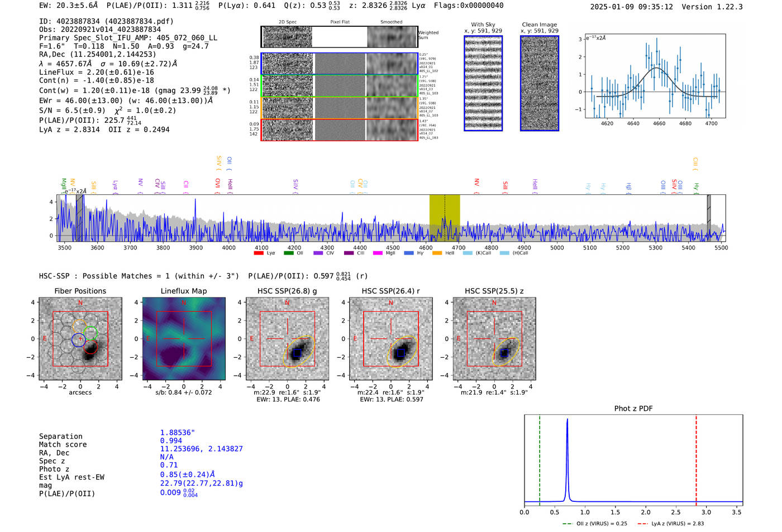Click the With Sky image thumbnail
This screenshot has height=532, width=782.
point(483,83)
